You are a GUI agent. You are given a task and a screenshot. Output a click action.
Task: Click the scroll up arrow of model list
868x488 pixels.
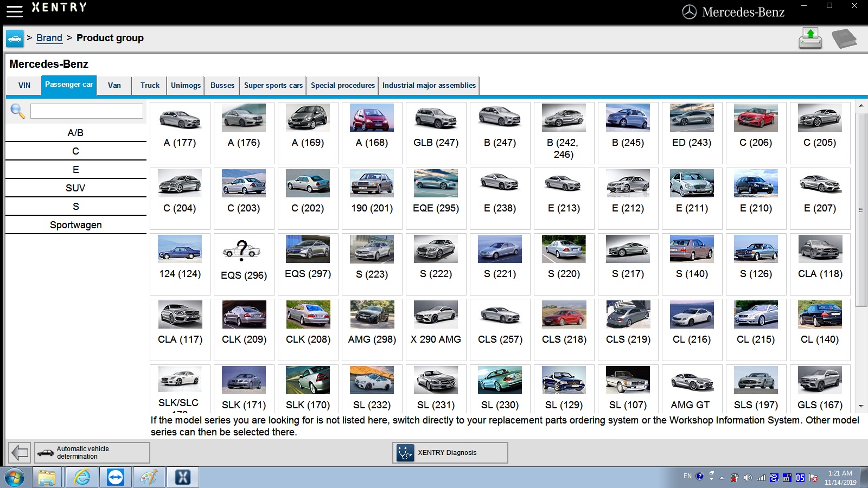coord(861,106)
